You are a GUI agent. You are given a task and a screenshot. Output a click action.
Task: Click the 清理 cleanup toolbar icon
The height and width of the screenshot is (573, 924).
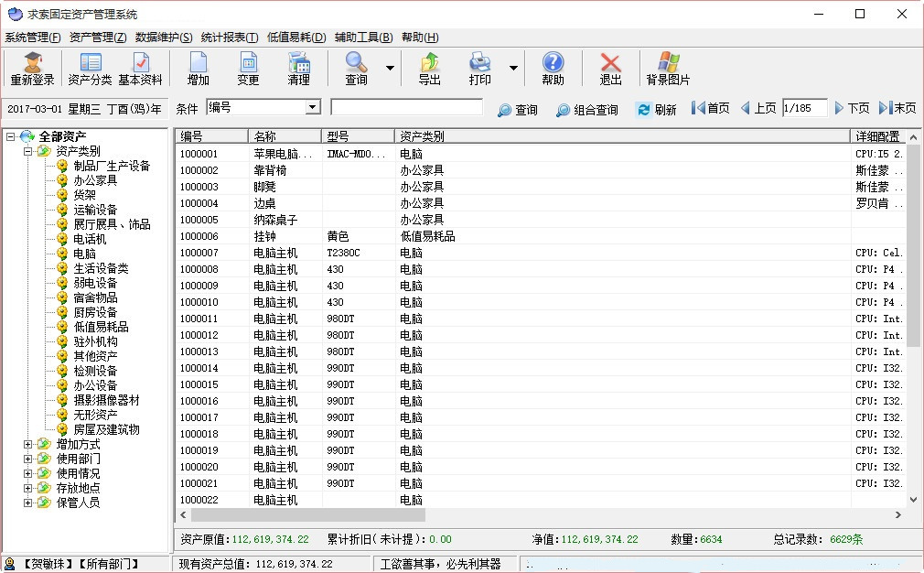pos(298,68)
